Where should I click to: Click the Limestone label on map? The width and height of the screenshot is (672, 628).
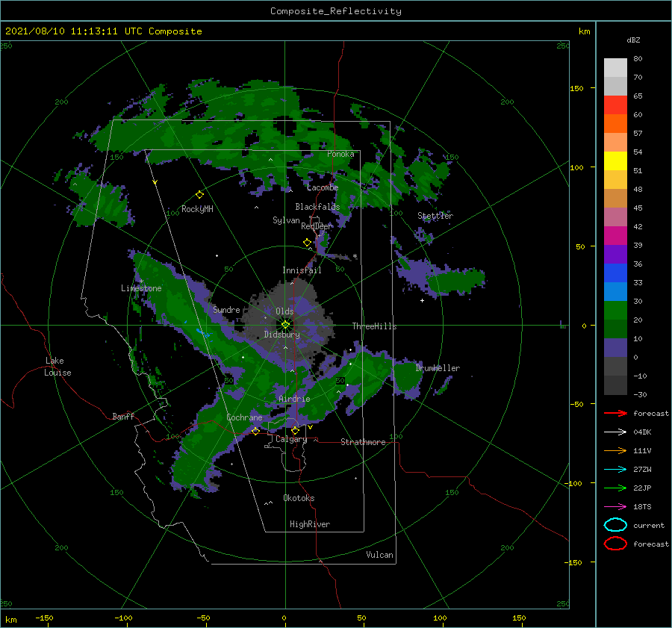click(141, 288)
